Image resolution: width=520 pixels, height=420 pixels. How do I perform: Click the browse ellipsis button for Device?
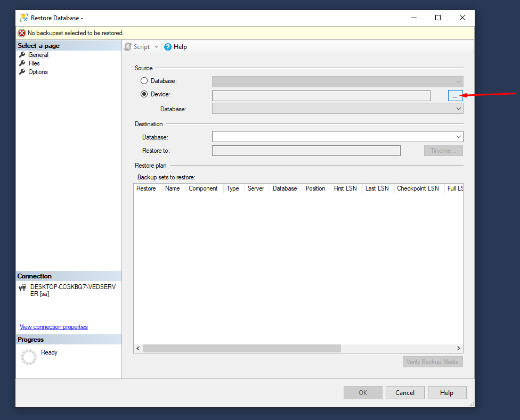455,96
